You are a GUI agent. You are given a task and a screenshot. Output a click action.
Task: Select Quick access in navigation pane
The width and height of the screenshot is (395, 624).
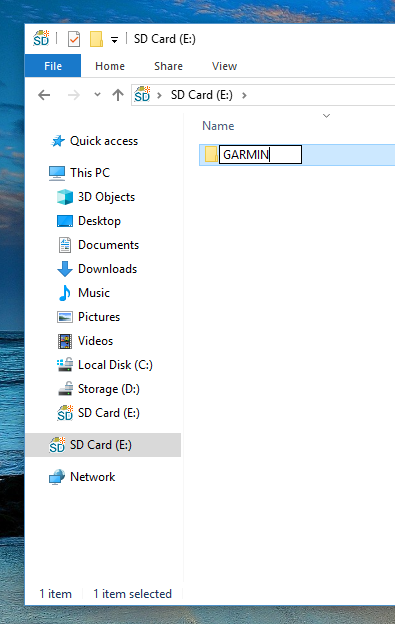click(104, 141)
